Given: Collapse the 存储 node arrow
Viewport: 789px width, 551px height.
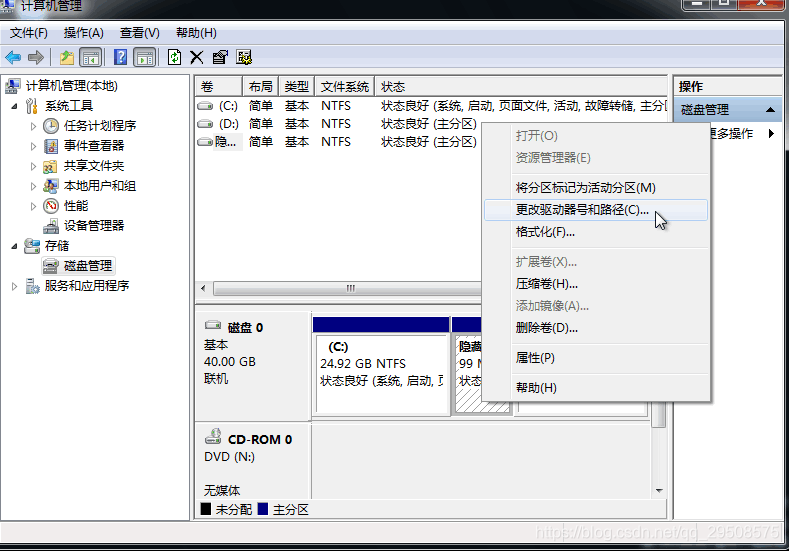Looking at the screenshot, I should 15,246.
